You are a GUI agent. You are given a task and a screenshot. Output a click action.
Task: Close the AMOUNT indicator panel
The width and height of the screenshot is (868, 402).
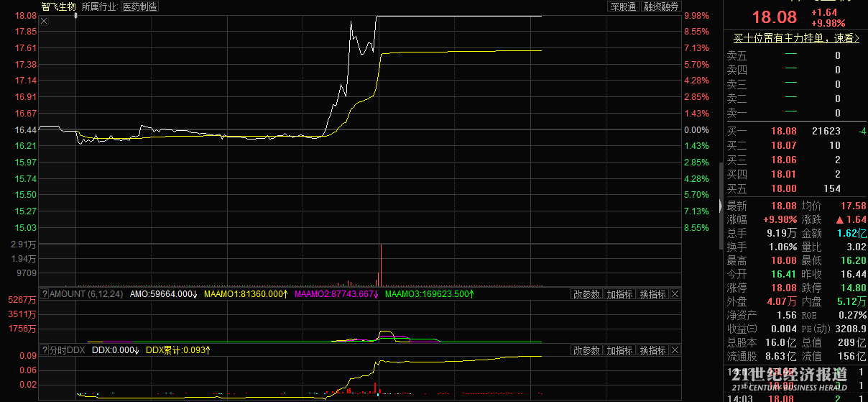(675, 294)
